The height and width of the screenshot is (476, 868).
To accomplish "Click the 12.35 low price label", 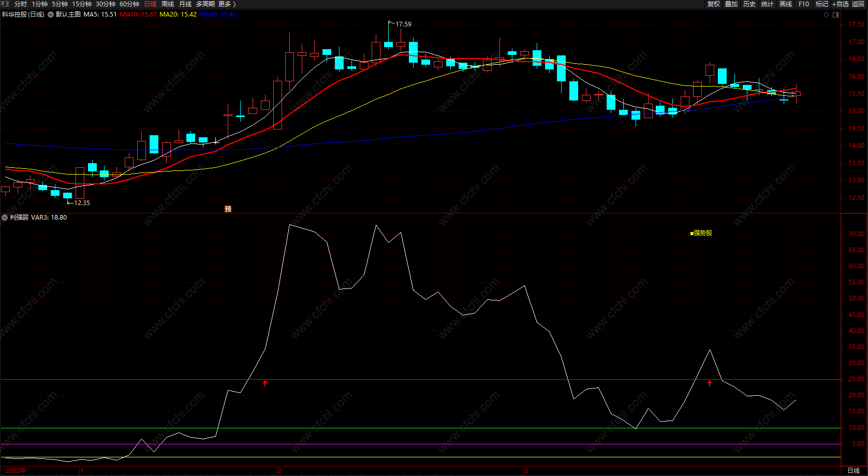I will coord(82,203).
